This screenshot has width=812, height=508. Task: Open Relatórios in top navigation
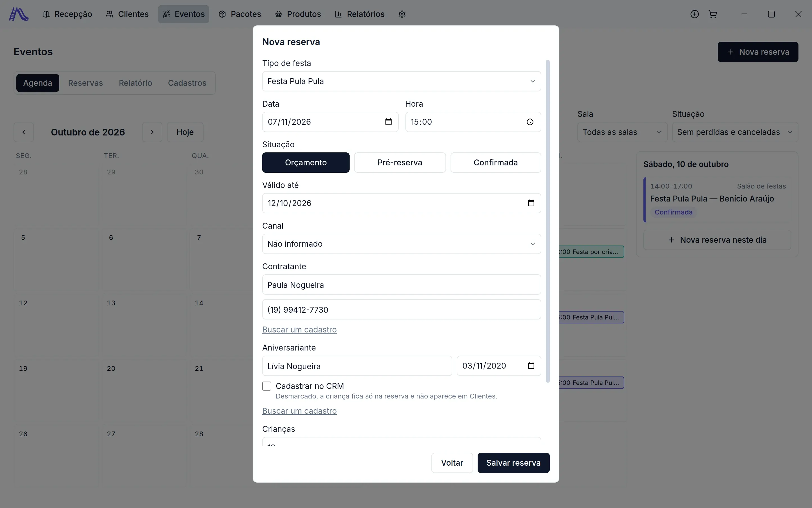[x=359, y=14]
